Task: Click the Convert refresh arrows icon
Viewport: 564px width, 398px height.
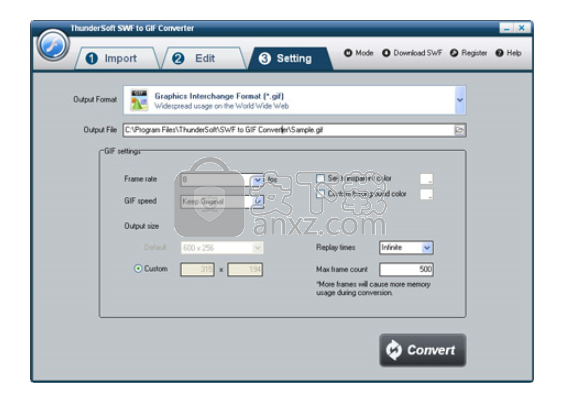Action: pos(394,350)
